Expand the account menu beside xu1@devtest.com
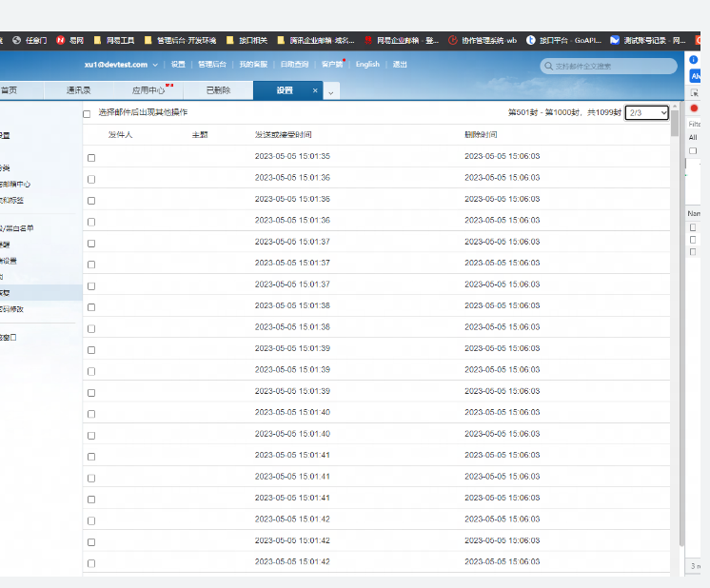 pos(155,65)
